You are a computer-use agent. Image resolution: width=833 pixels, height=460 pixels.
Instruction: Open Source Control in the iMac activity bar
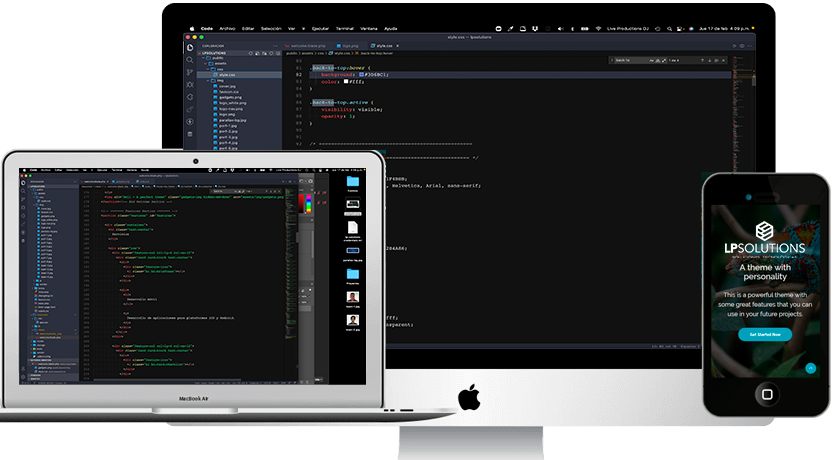190,72
